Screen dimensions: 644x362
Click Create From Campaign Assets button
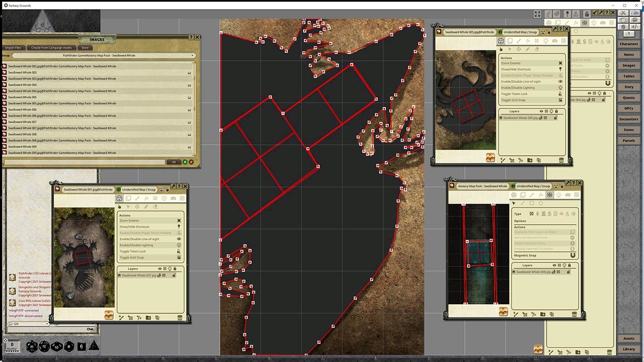click(x=51, y=48)
